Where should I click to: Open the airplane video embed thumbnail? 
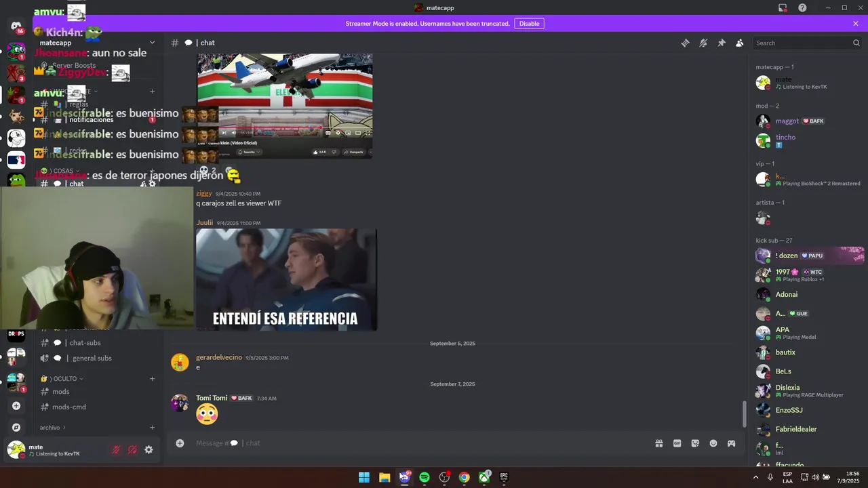(x=285, y=106)
